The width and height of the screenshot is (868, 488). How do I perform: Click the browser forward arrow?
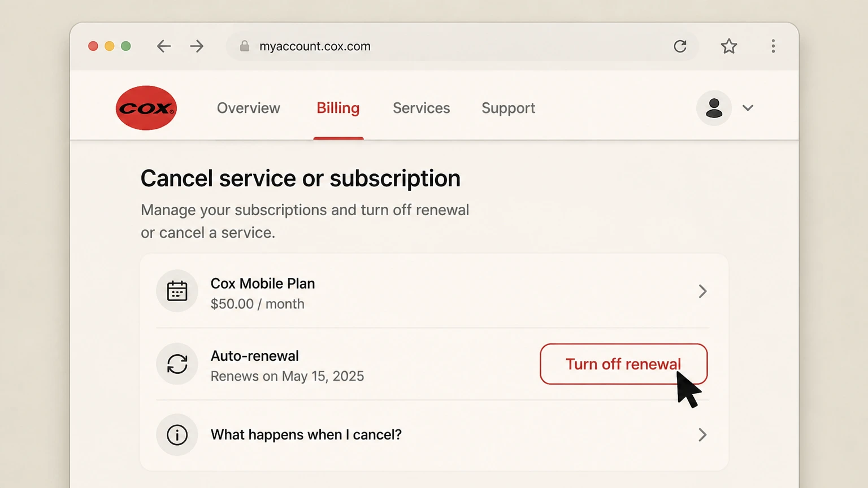[197, 46]
